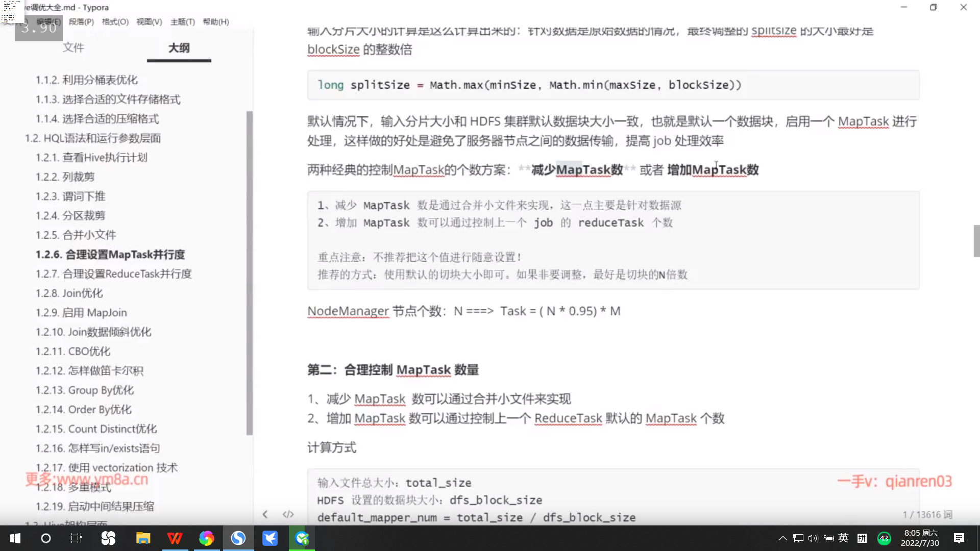Open the 格式(O) menu
980x551 pixels.
click(x=115, y=22)
